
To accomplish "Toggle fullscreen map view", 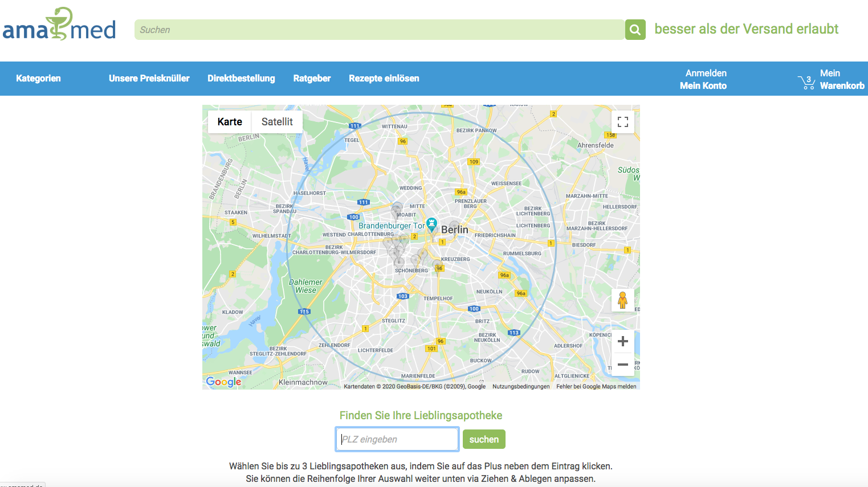I will click(x=623, y=122).
